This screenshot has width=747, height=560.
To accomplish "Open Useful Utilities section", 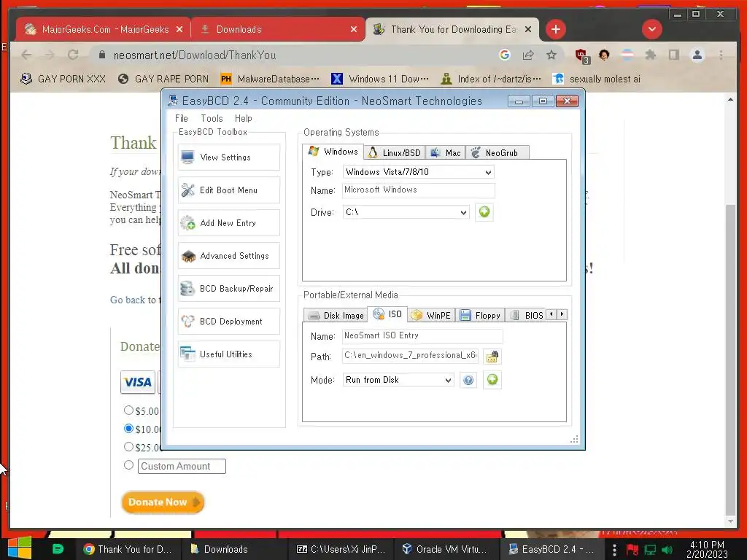I will point(228,354).
